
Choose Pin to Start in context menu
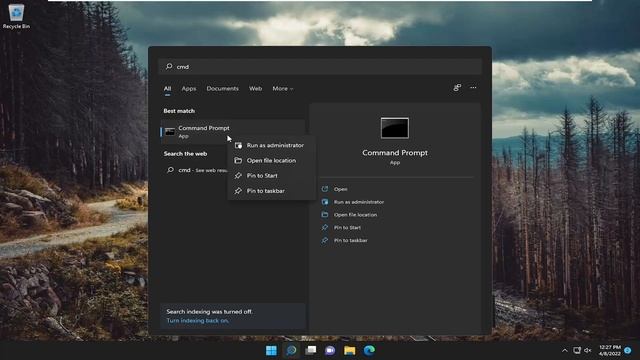pyautogui.click(x=272, y=176)
